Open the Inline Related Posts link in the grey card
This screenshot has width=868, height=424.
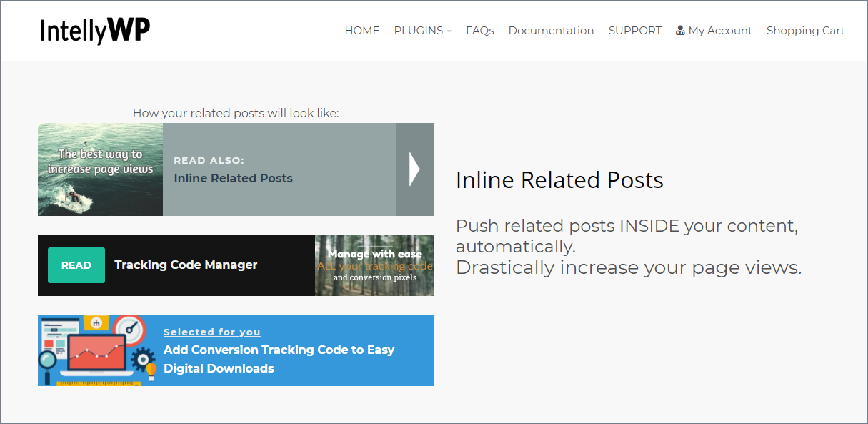233,178
